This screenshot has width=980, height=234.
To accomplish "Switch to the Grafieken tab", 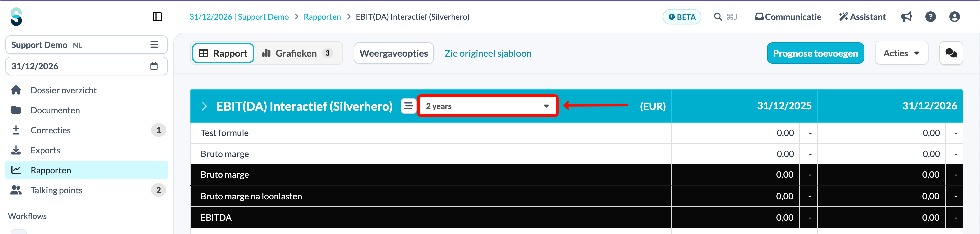I will (x=297, y=53).
